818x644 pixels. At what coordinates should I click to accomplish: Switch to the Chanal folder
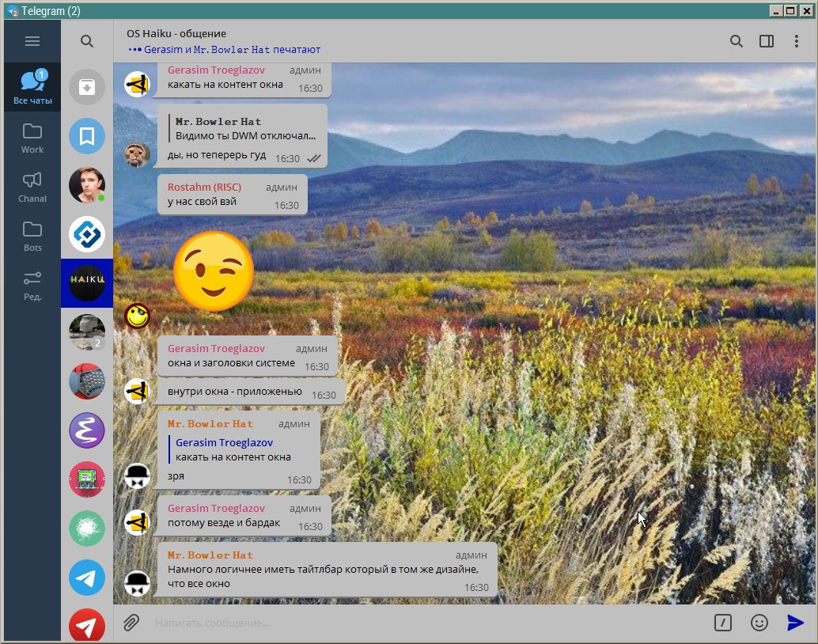[32, 188]
